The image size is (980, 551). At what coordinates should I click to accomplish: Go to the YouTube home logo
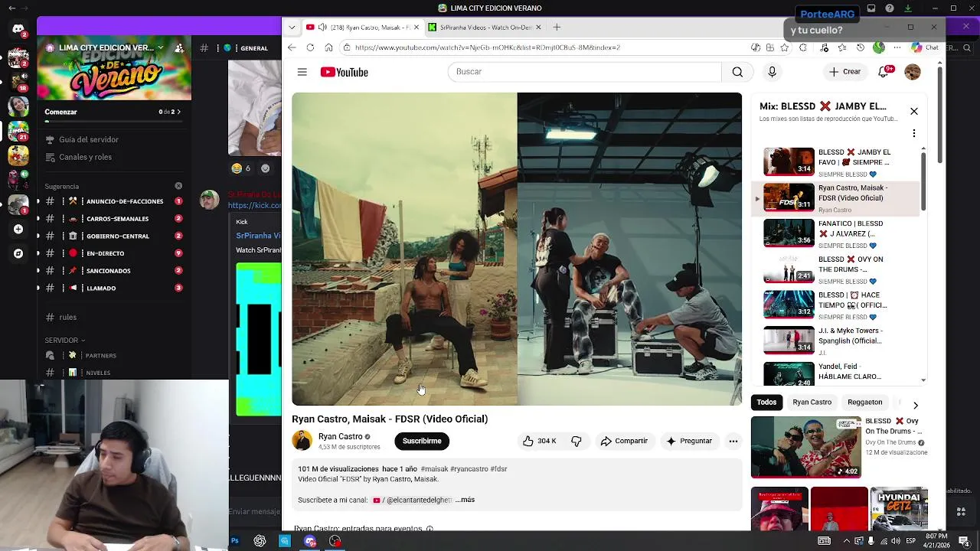coord(345,72)
